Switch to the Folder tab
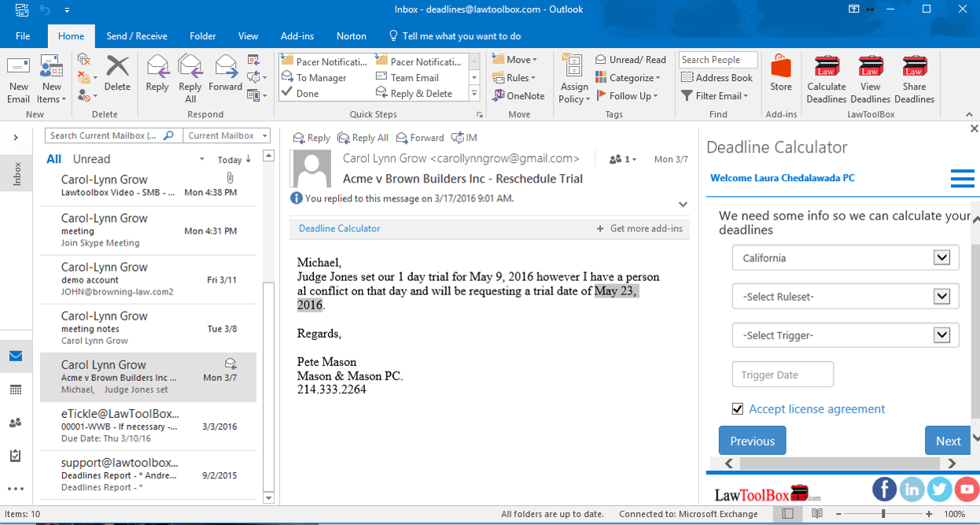 coord(203,36)
